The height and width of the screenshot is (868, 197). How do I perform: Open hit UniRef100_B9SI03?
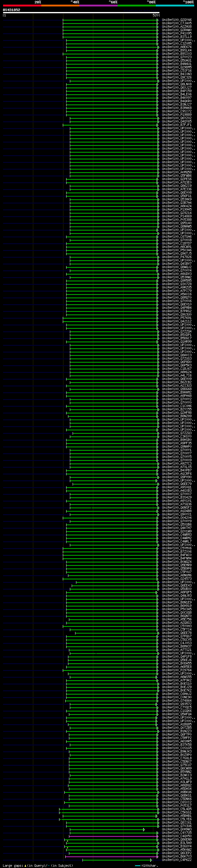coord(177,54)
